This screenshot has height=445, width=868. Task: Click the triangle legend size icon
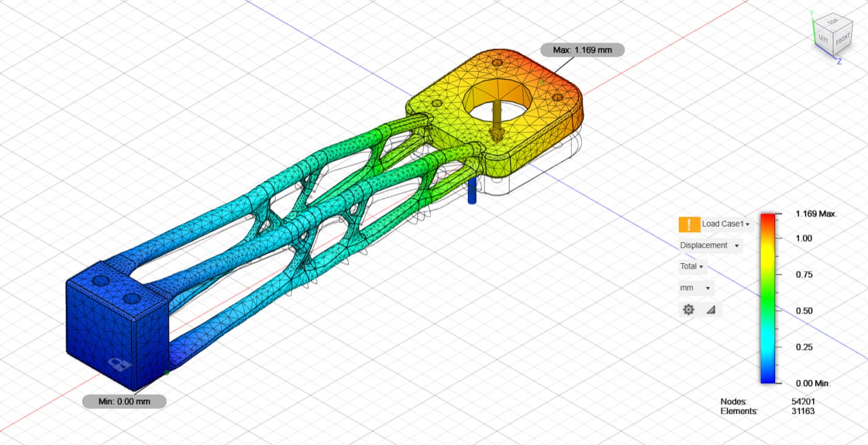coord(710,310)
